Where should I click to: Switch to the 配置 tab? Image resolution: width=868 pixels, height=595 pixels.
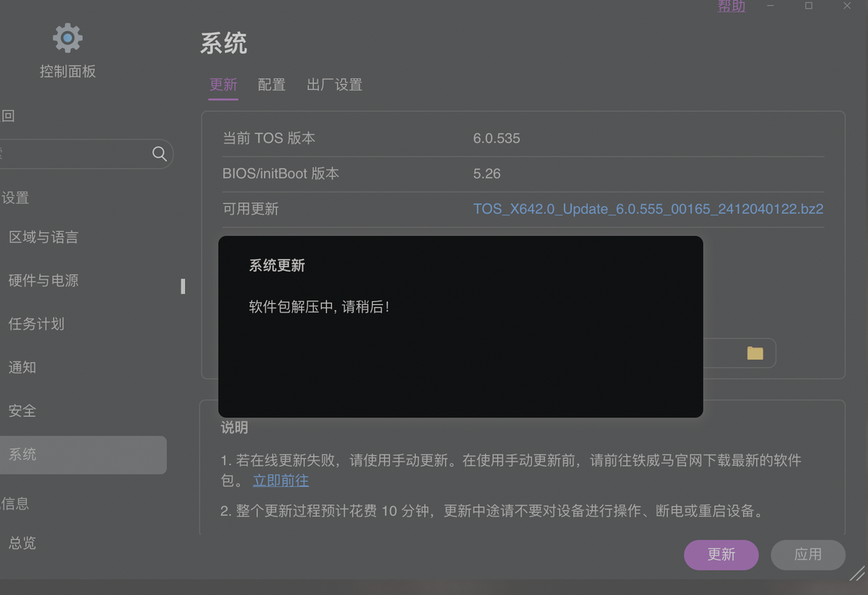tap(271, 85)
